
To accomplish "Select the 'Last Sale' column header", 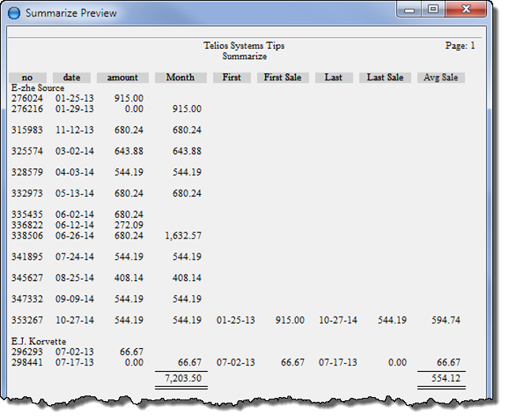I will pyautogui.click(x=385, y=77).
